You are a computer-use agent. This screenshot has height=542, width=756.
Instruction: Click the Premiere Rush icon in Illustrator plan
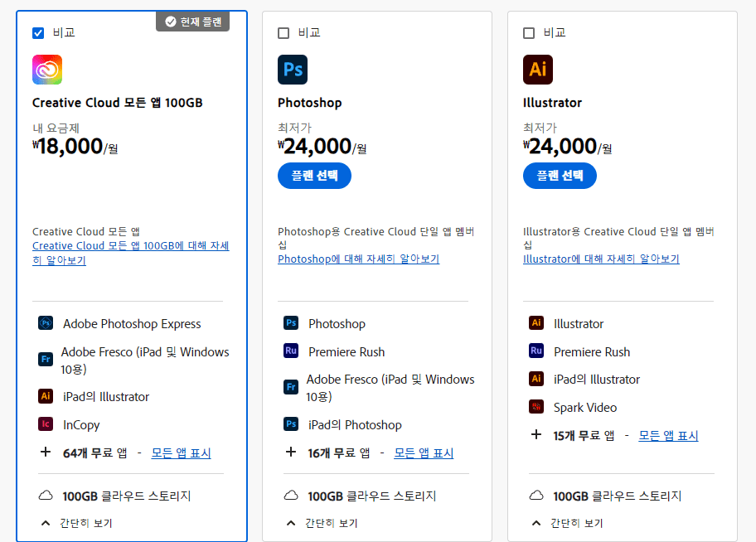tap(535, 351)
